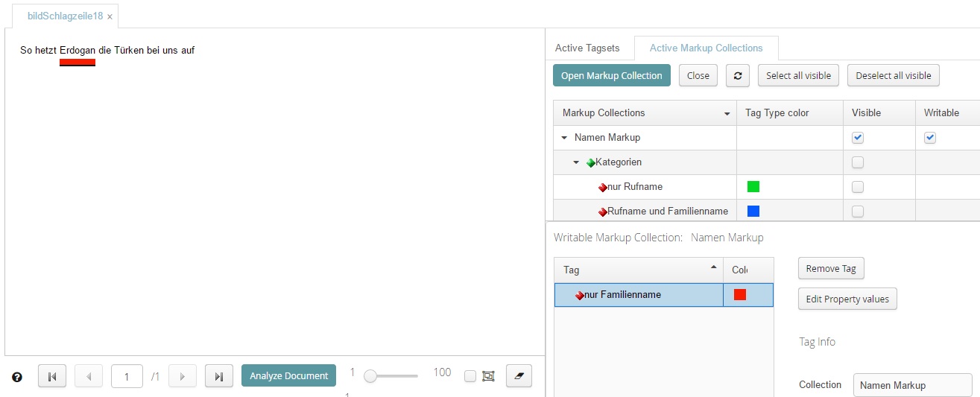Enable Visible checkbox for nur Rufname
Viewport: 980px width, 397px height.
pyautogui.click(x=858, y=187)
